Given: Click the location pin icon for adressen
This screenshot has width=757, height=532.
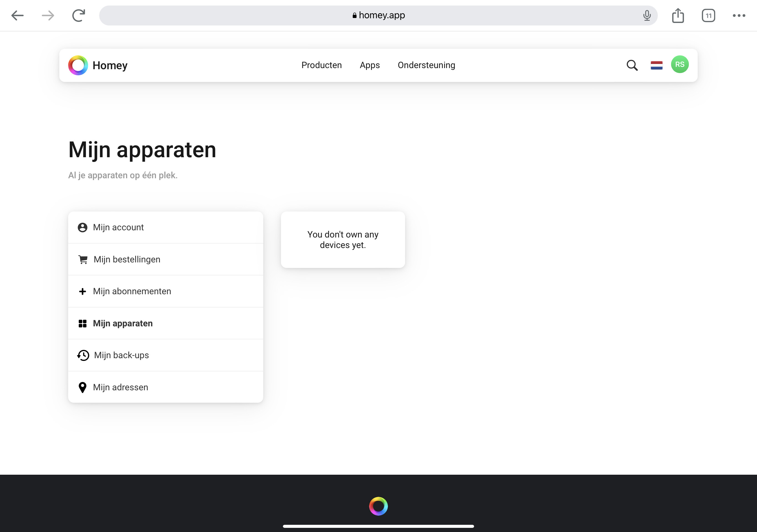Looking at the screenshot, I should pos(82,388).
